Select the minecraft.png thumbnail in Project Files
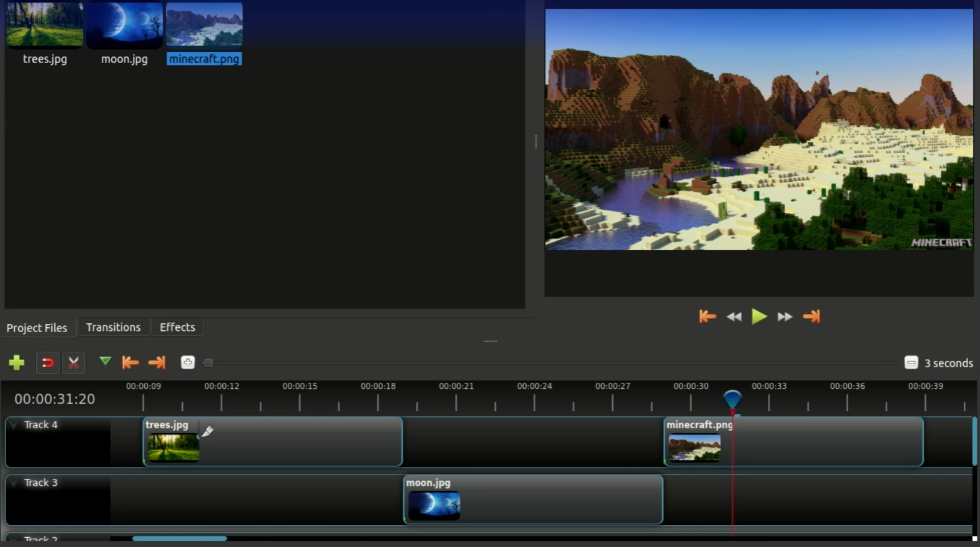Screen dimensions: 980x547 point(204,24)
